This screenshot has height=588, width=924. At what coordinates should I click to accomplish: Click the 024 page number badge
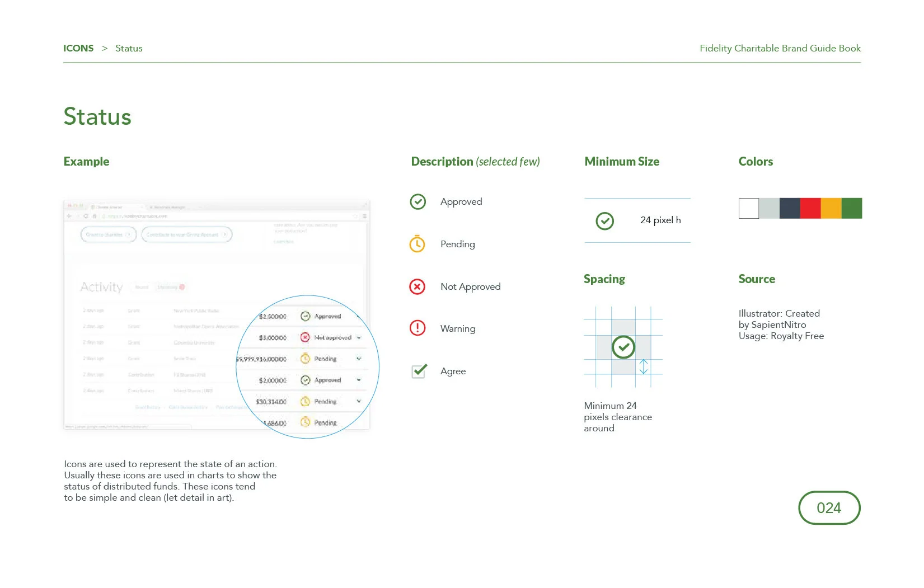829,507
